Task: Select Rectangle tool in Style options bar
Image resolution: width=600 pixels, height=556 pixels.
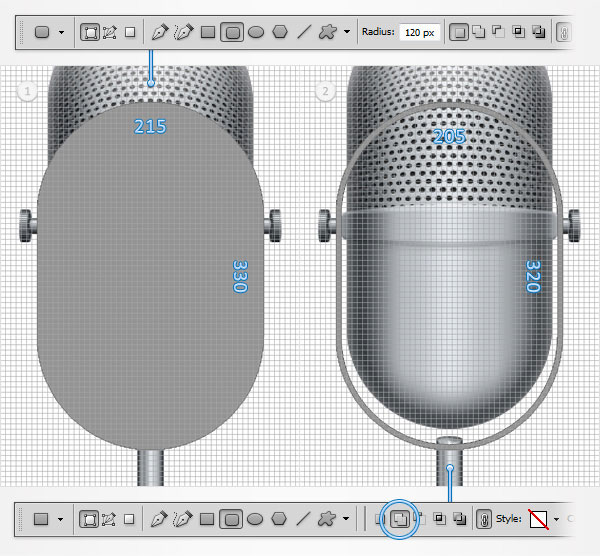Action: tap(207, 519)
